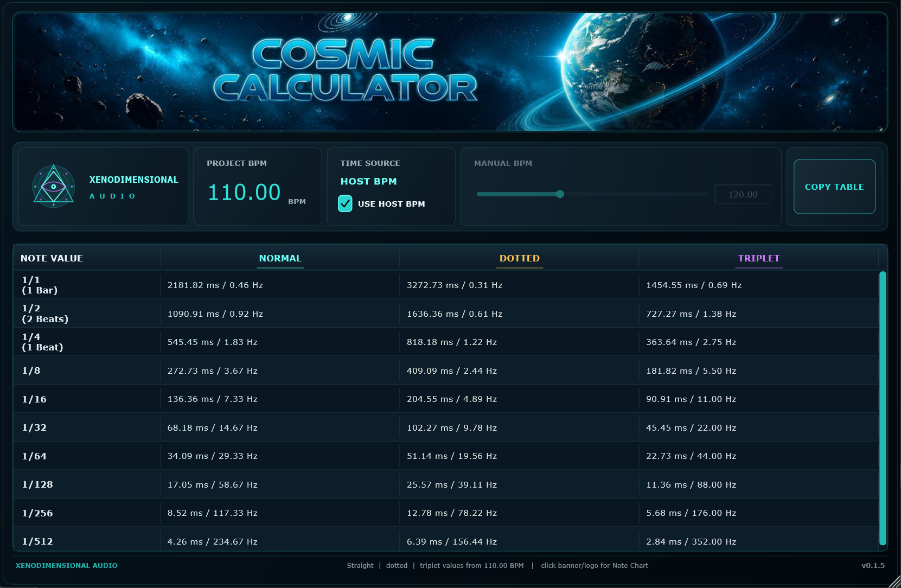This screenshot has height=588, width=901.
Task: Click the 110.00 project BPM readout
Action: pos(244,193)
